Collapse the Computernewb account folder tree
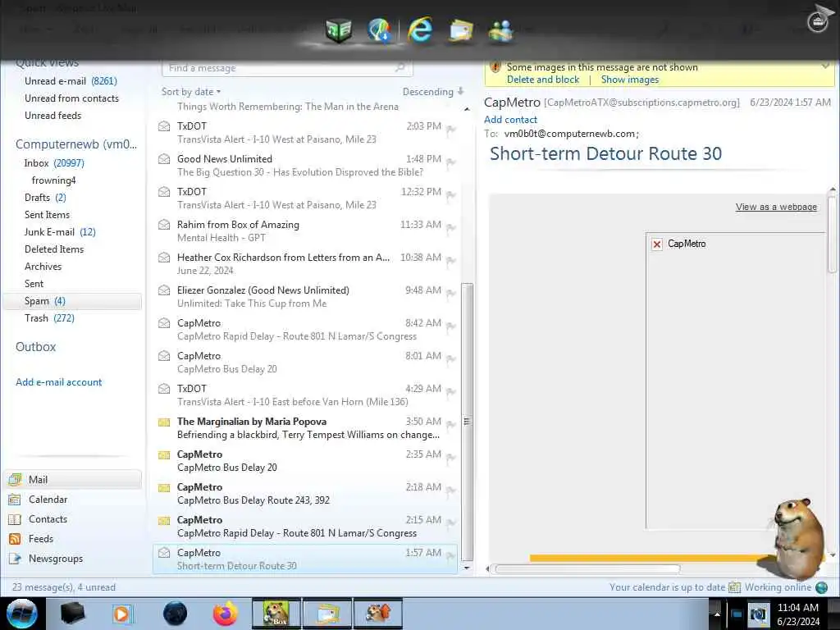The image size is (840, 630). tap(76, 144)
